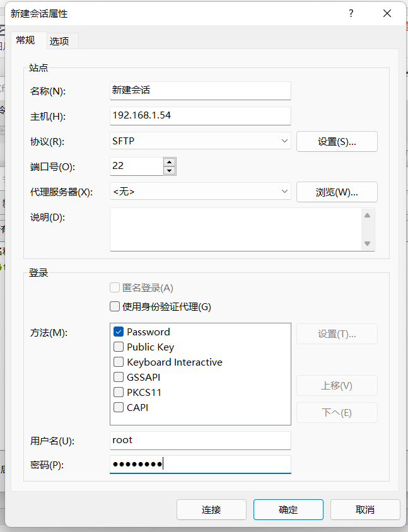Viewport: 408px width, 532px height.
Task: Click the 密码 password field
Action: tap(201, 464)
